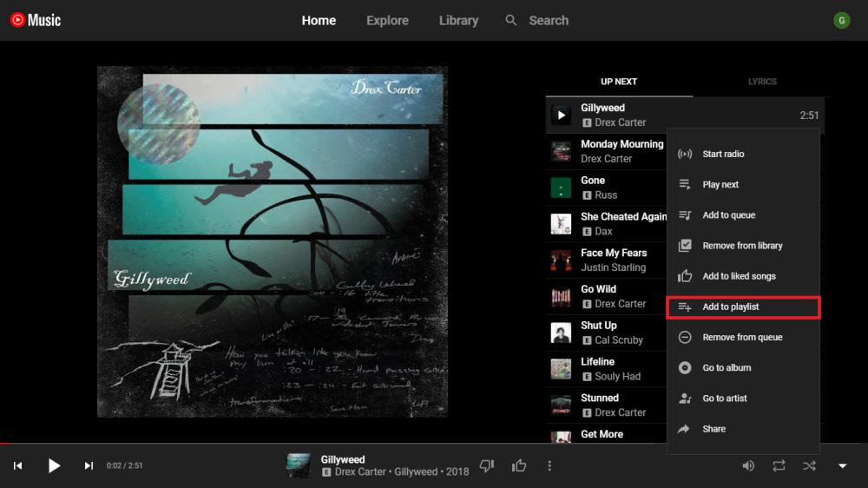Collapse the player with the down arrow

coord(842,466)
